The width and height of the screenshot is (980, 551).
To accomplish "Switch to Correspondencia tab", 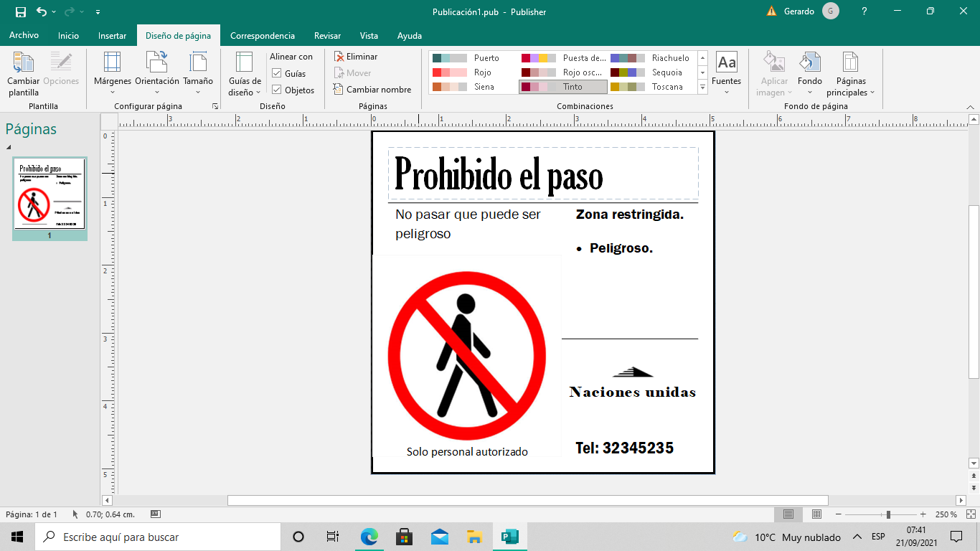I will (263, 35).
